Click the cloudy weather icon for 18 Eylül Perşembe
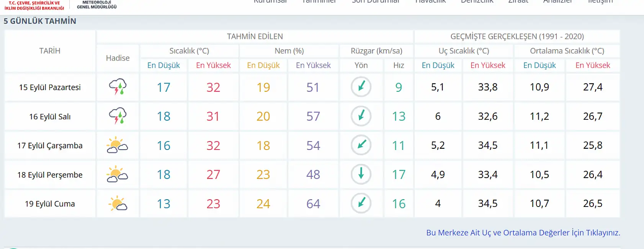 [118, 174]
